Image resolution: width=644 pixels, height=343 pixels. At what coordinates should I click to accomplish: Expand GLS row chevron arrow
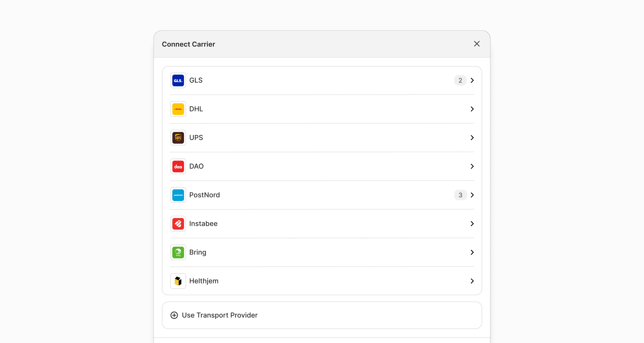click(472, 81)
